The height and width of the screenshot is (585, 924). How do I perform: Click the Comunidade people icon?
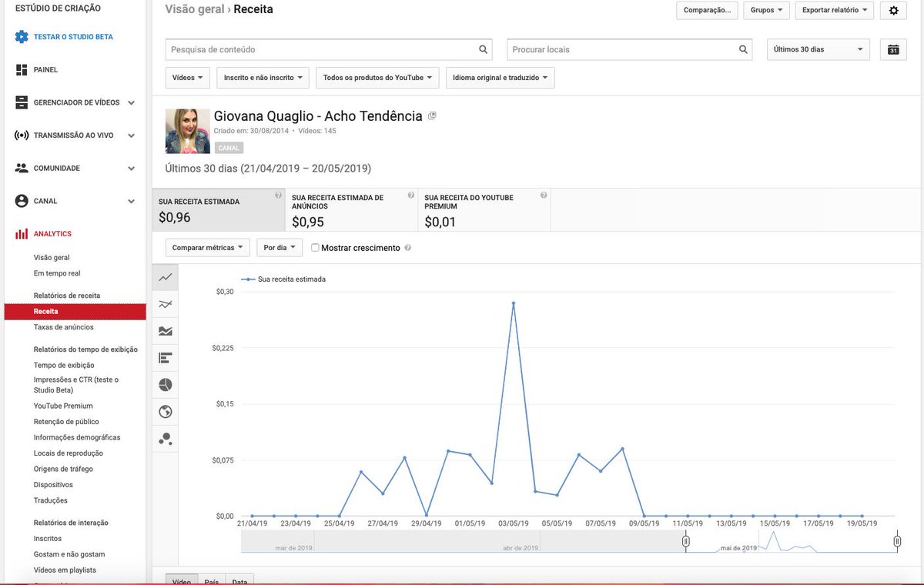point(22,168)
